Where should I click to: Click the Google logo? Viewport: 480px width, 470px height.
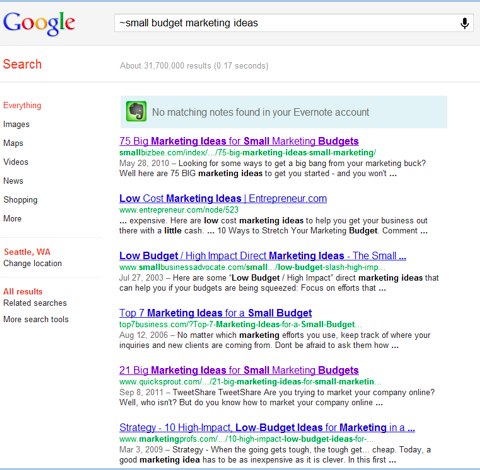[x=39, y=23]
